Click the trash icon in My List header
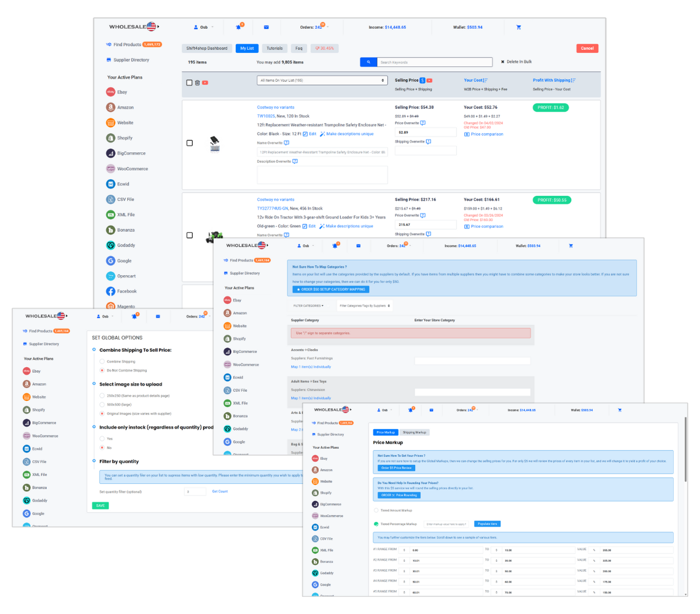 point(197,83)
